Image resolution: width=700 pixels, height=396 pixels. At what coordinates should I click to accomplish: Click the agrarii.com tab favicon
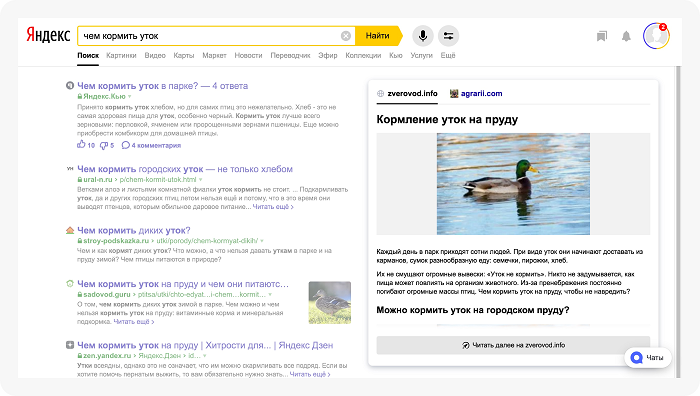pos(454,93)
